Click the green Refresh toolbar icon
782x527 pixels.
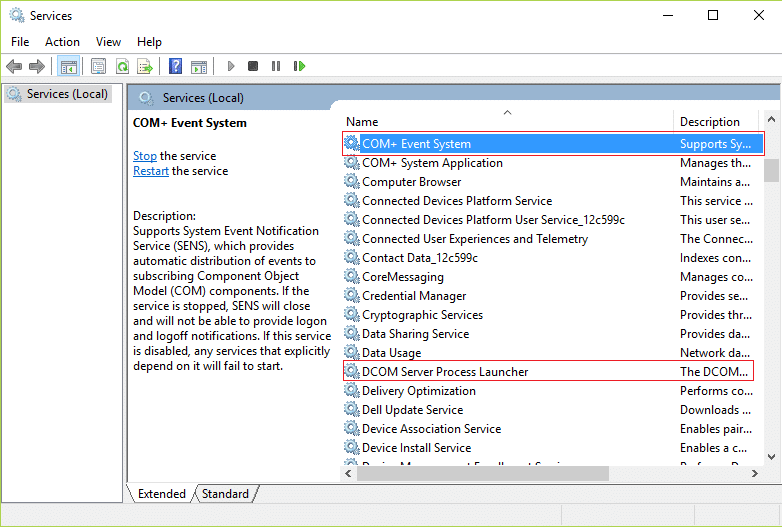click(x=122, y=67)
